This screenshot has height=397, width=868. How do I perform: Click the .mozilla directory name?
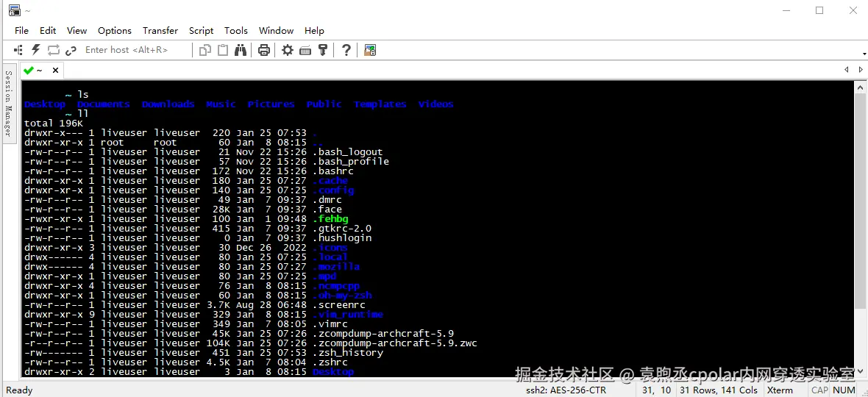[336, 267]
